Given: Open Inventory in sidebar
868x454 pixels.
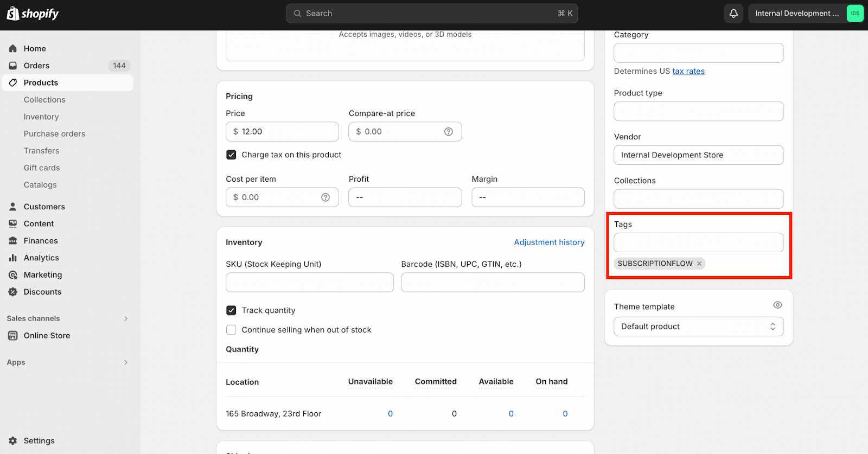Looking at the screenshot, I should pyautogui.click(x=41, y=117).
